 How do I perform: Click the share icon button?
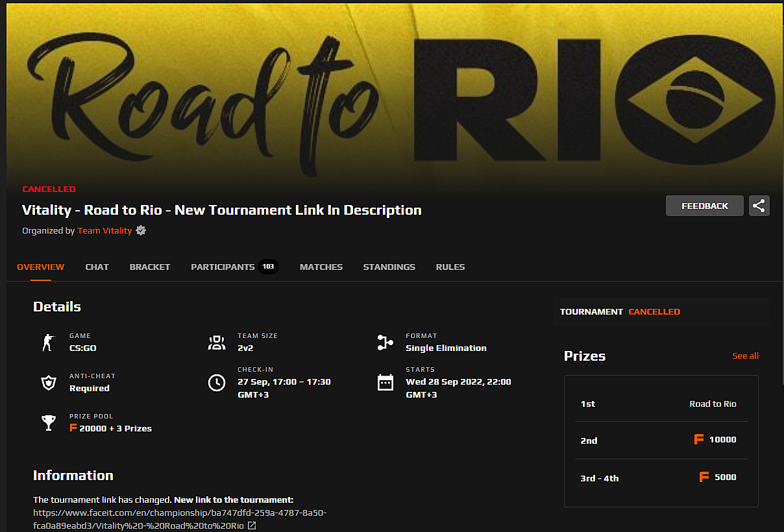(x=759, y=206)
